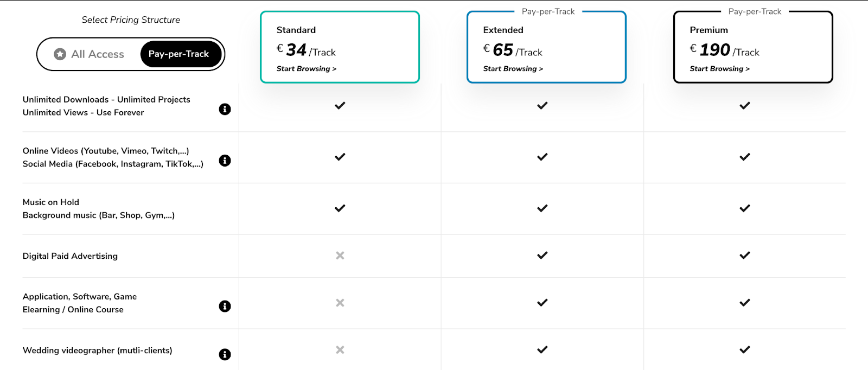The height and width of the screenshot is (370, 868).
Task: Click Start Browsing in Standard plan
Action: [306, 69]
